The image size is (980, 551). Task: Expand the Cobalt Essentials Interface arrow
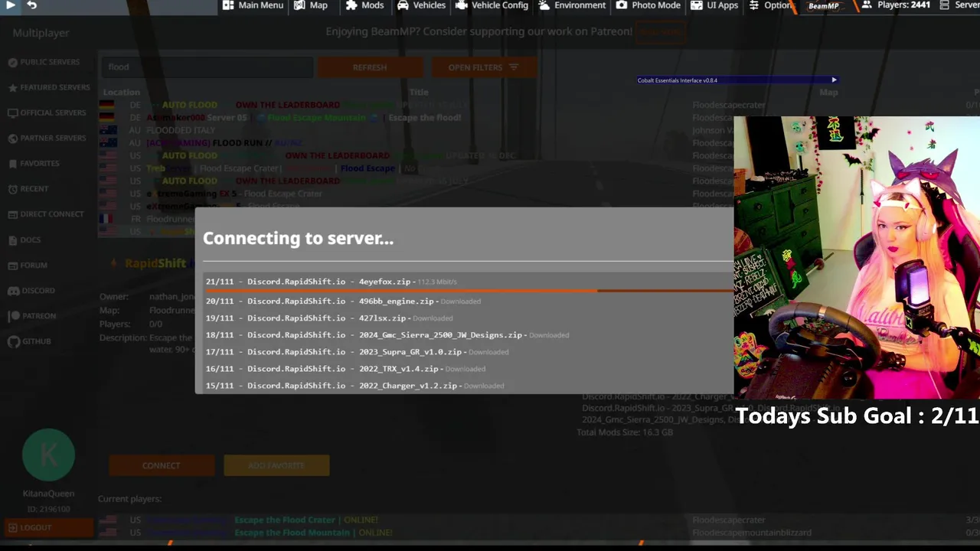[x=834, y=80]
